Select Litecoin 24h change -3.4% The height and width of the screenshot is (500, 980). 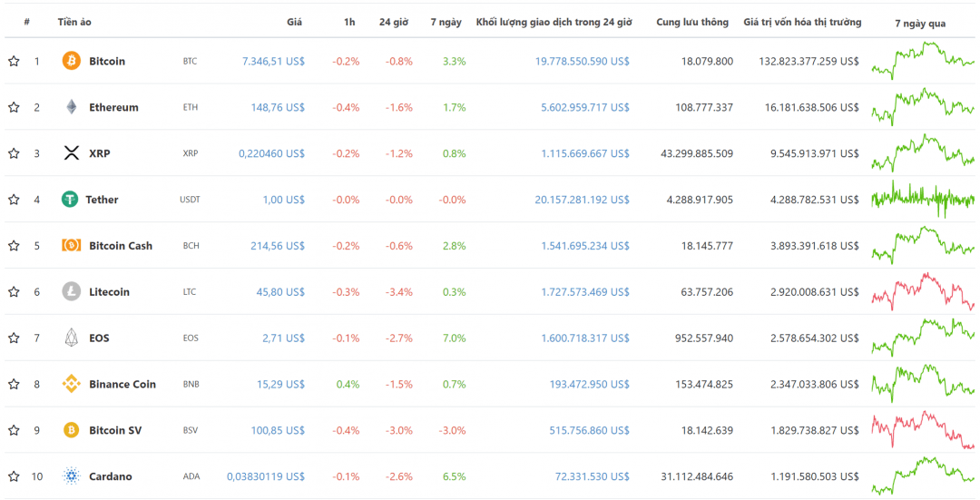point(399,292)
